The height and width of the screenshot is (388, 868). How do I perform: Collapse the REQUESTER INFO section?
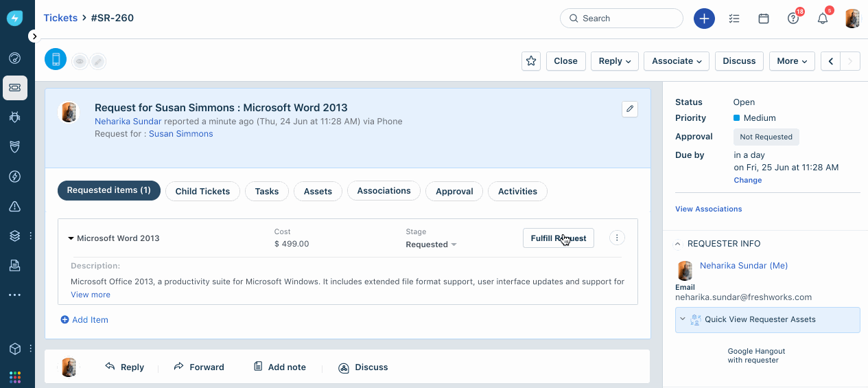[x=678, y=244]
